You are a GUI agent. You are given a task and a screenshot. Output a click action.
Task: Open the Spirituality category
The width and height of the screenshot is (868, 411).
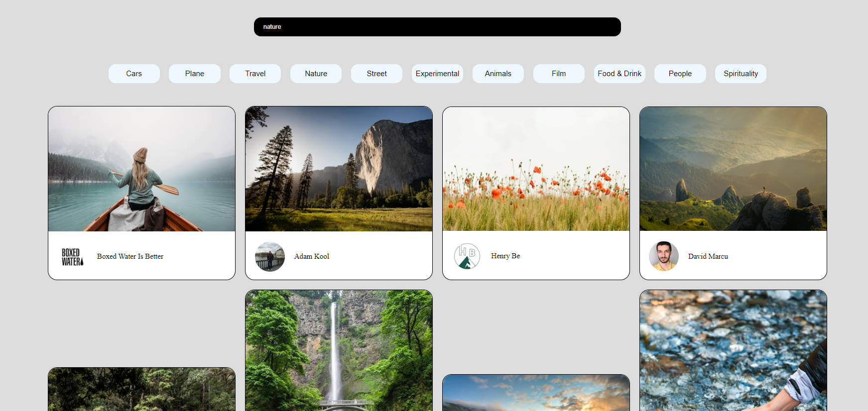click(741, 74)
